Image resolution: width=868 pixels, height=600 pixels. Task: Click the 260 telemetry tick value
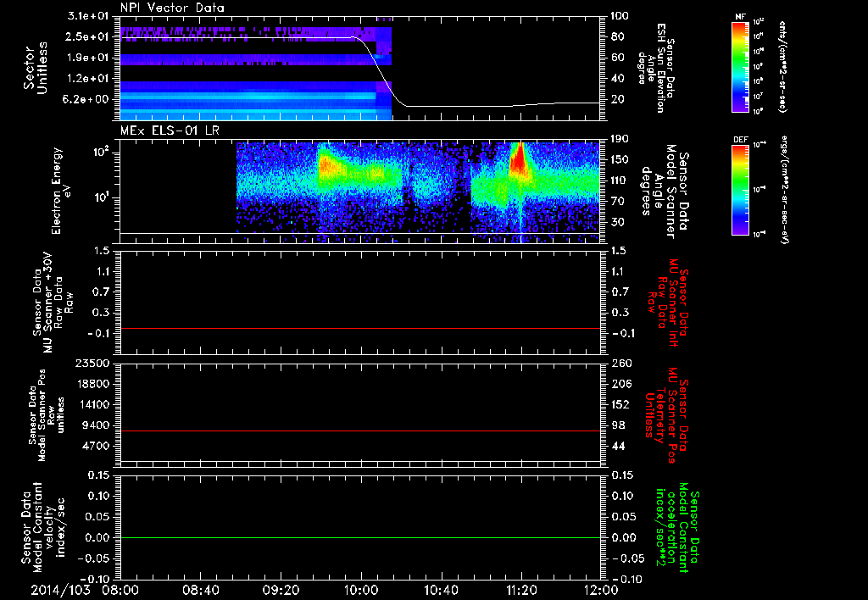pyautogui.click(x=620, y=363)
